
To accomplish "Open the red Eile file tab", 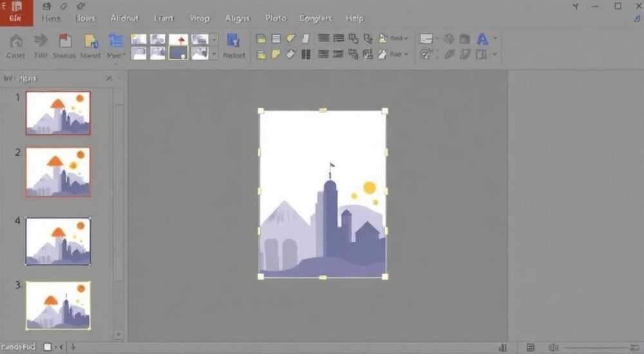I will click(x=16, y=13).
